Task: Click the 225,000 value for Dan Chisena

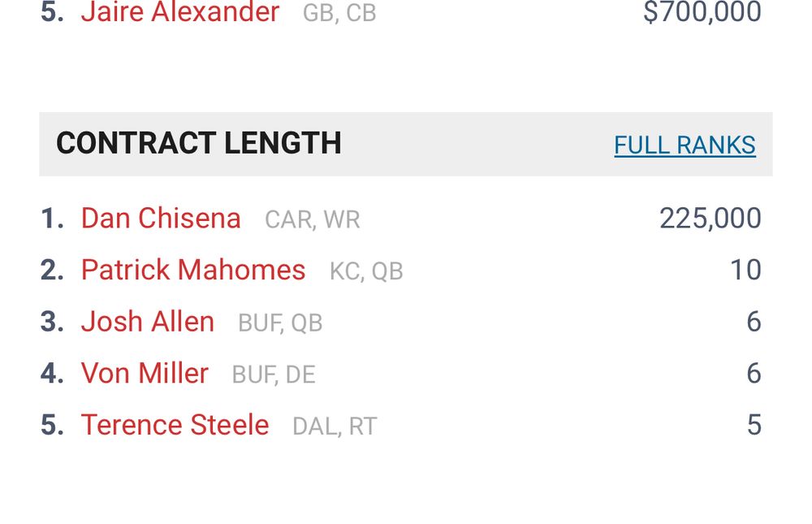Action: (710, 219)
